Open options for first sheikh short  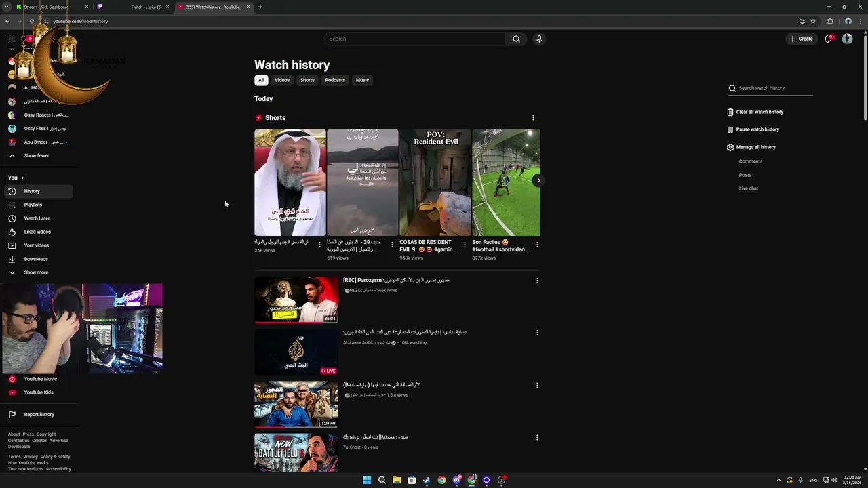coord(319,245)
